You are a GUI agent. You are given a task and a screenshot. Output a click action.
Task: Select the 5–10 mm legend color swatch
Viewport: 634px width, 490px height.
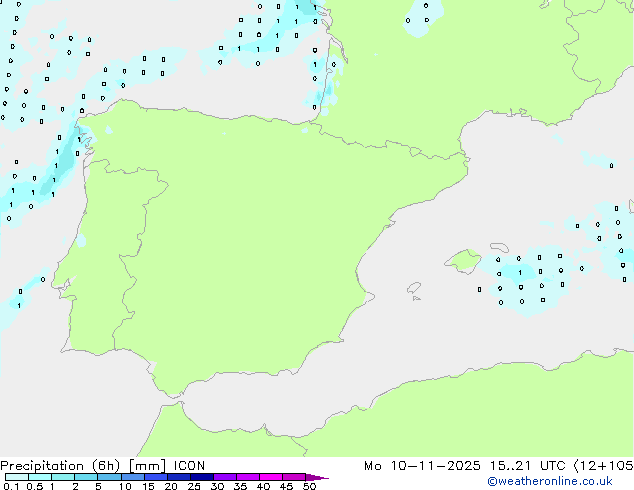coord(109,477)
